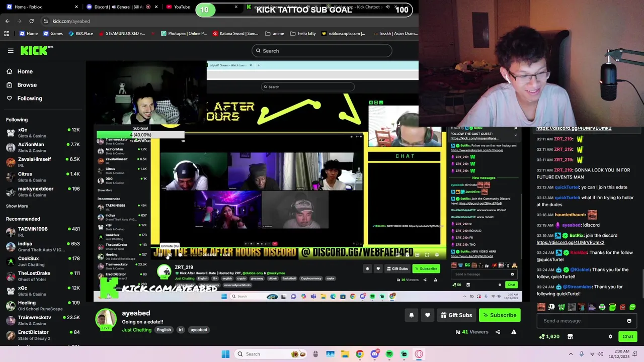This screenshot has height=362, width=644.
Task: Open the Games Roblox bookmark
Action: pyautogui.click(x=53, y=34)
